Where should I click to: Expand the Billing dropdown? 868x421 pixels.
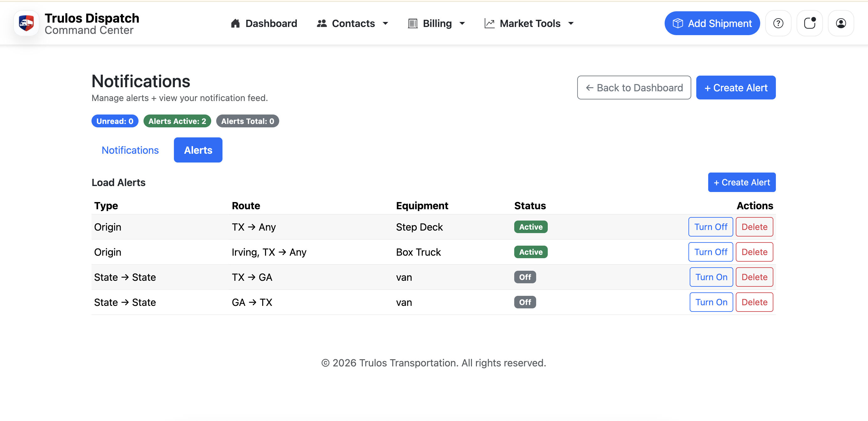click(x=462, y=24)
